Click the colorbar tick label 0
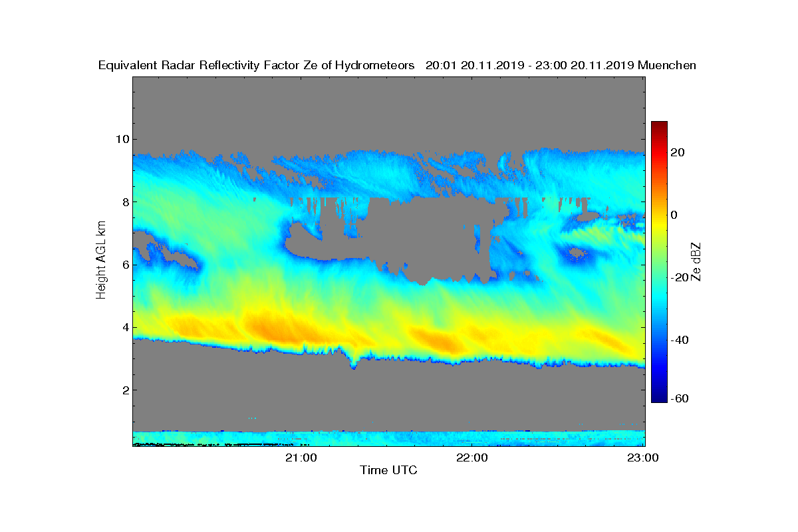 pos(675,215)
